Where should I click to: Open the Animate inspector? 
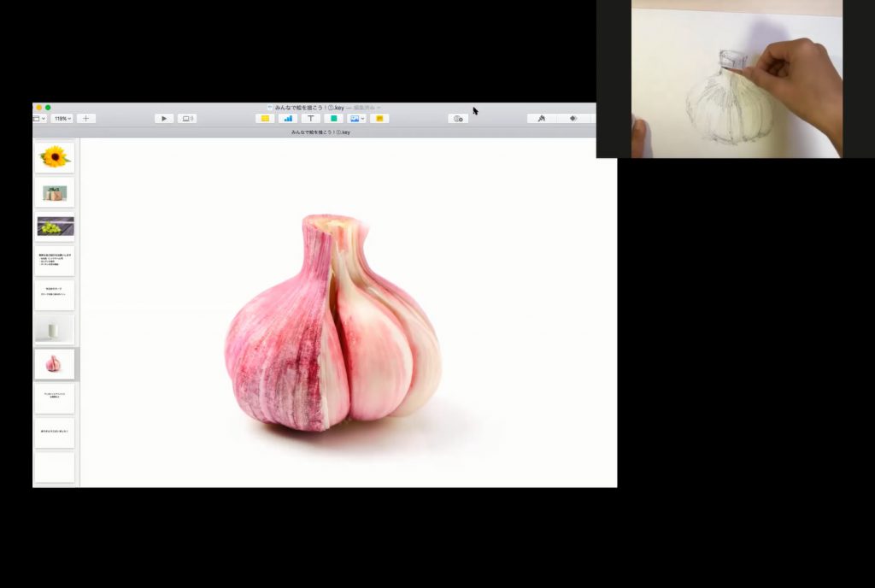(x=573, y=119)
